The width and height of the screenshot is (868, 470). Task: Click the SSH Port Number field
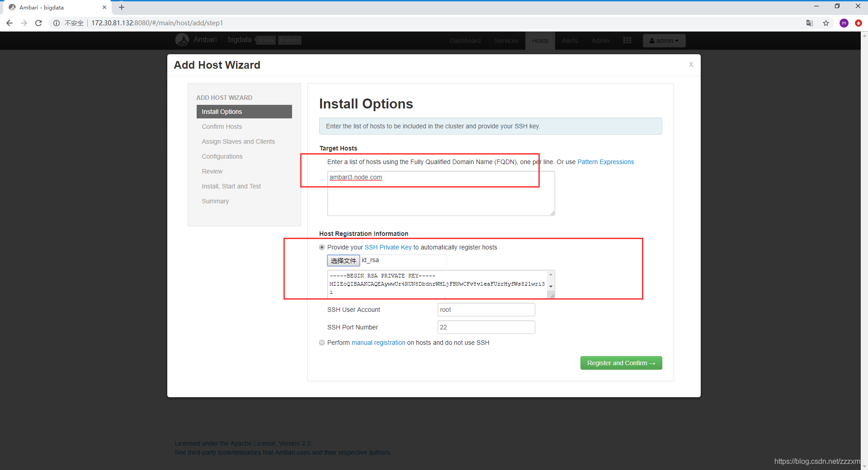click(486, 327)
